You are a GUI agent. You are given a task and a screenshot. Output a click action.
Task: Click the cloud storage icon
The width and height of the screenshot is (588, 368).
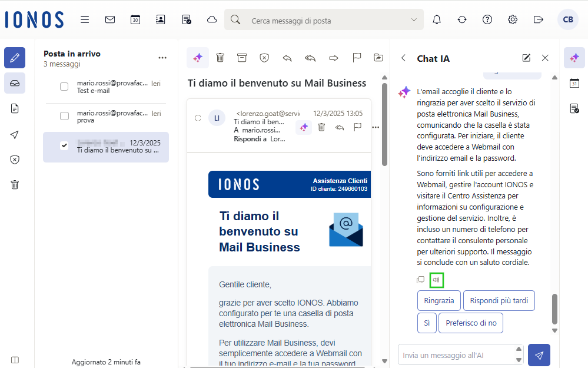point(212,19)
